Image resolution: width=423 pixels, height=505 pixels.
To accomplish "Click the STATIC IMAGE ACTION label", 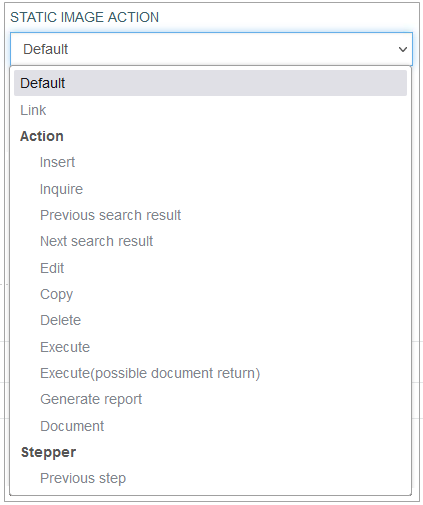I will pos(85,17).
